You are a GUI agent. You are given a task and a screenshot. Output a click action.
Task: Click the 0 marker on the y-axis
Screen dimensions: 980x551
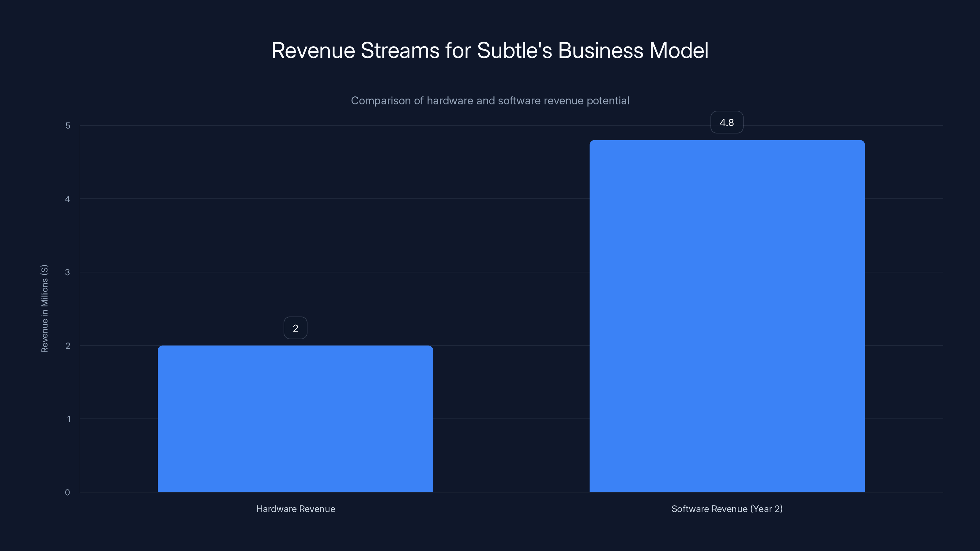click(69, 492)
